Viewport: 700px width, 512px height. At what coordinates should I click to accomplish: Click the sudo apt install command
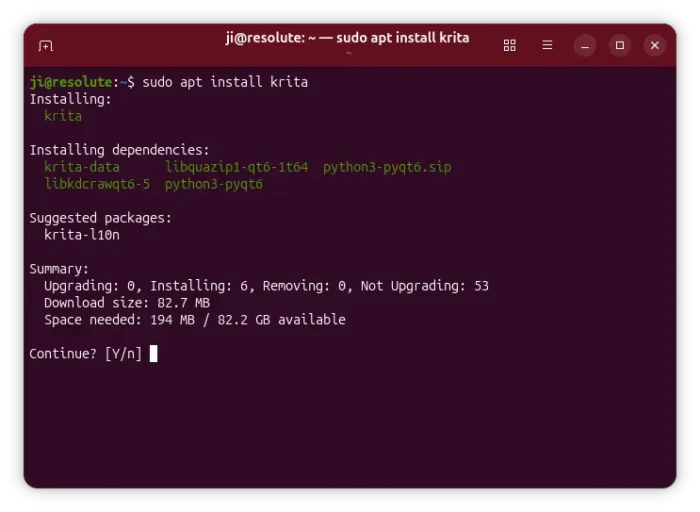pyautogui.click(x=225, y=82)
